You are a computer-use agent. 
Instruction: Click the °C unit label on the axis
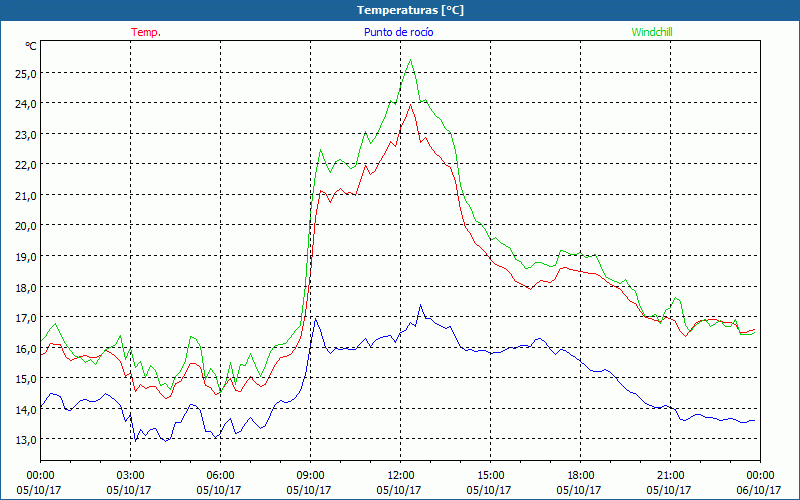point(31,46)
